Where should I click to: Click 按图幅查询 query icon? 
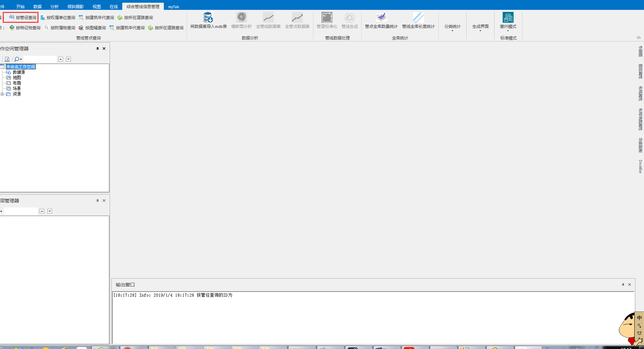click(92, 28)
